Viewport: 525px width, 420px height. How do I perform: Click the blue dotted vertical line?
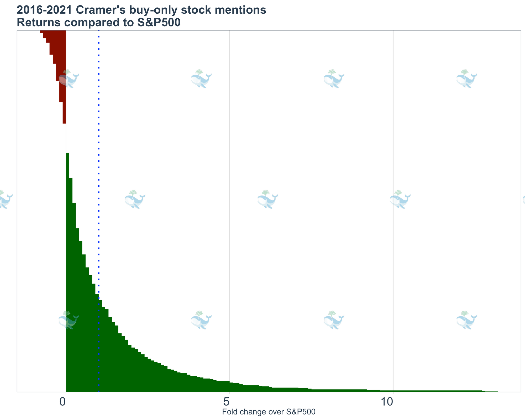99,211
